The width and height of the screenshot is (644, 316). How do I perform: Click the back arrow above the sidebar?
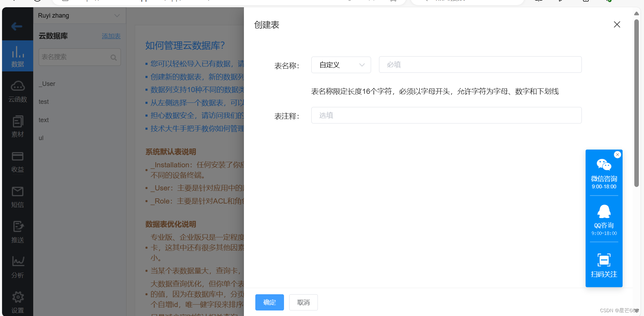[17, 26]
